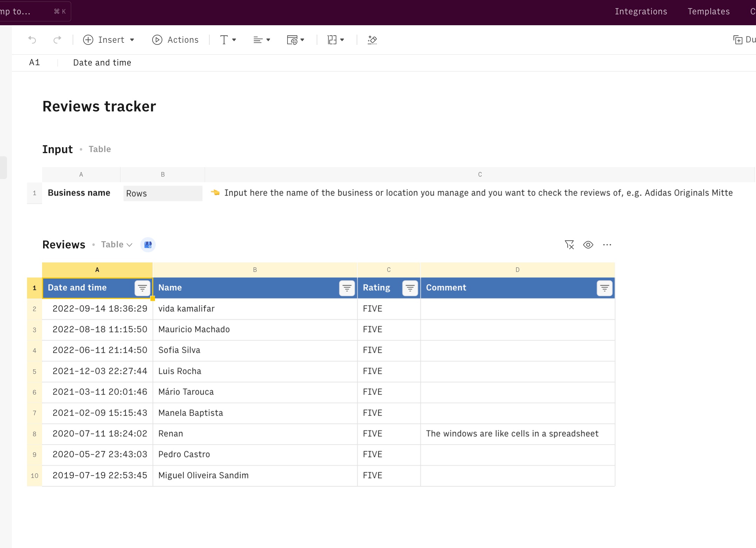Click the filter icon on Name column
This screenshot has width=756, height=548.
tap(347, 288)
